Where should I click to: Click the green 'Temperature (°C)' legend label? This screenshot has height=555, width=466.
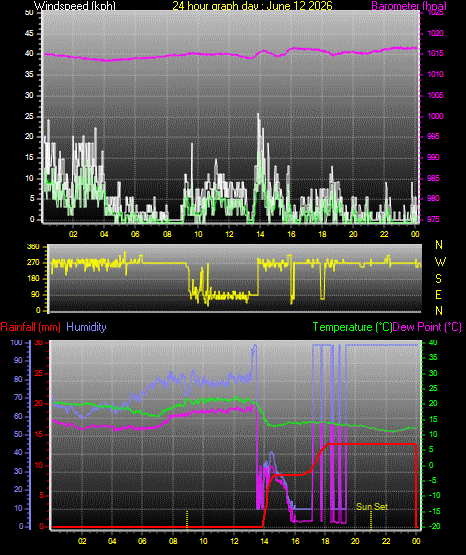352,327
